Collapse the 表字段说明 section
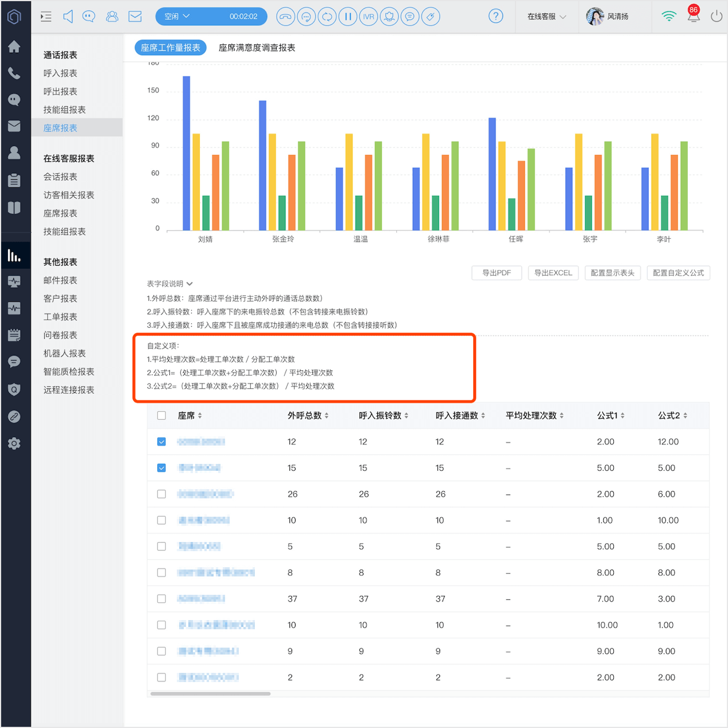The height and width of the screenshot is (728, 728). 170,284
